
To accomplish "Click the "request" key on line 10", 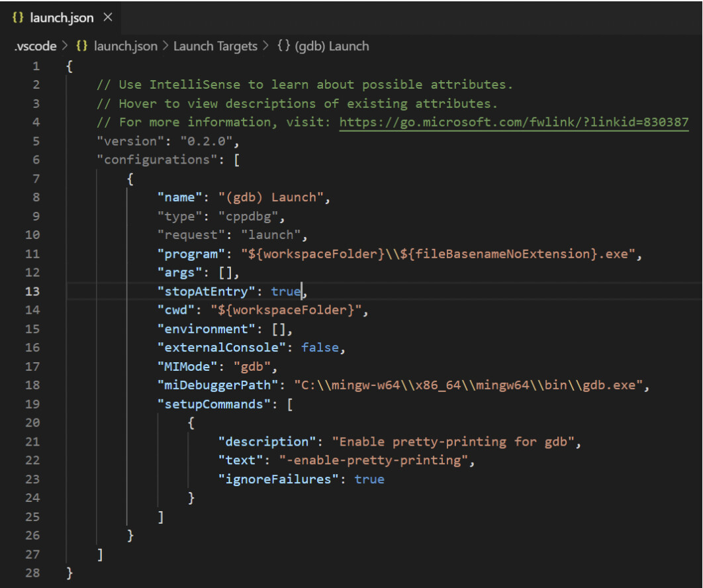I will tap(191, 235).
